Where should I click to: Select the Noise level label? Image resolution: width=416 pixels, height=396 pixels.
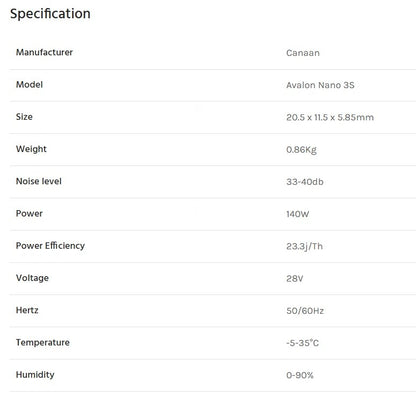39,181
